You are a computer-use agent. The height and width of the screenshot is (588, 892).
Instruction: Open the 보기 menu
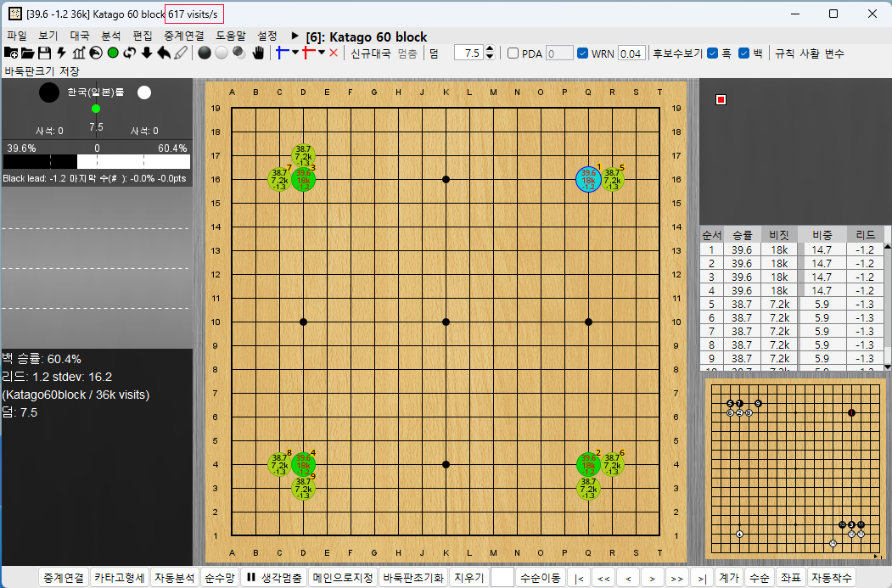pyautogui.click(x=48, y=36)
